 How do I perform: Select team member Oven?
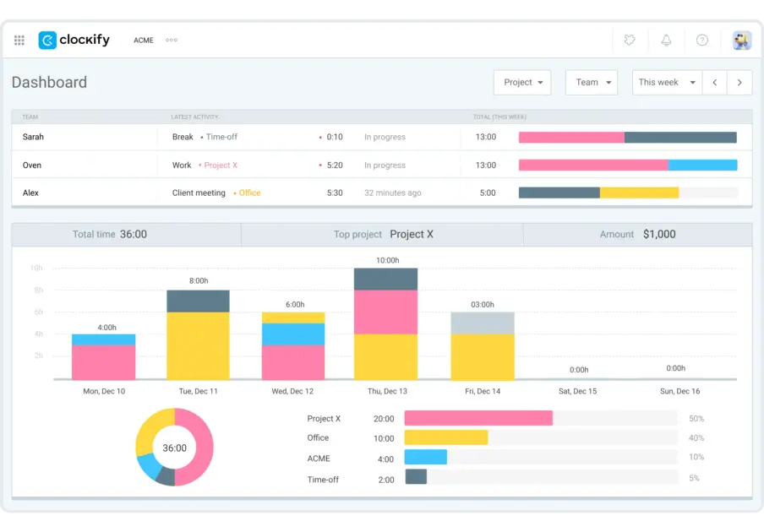pyautogui.click(x=31, y=165)
